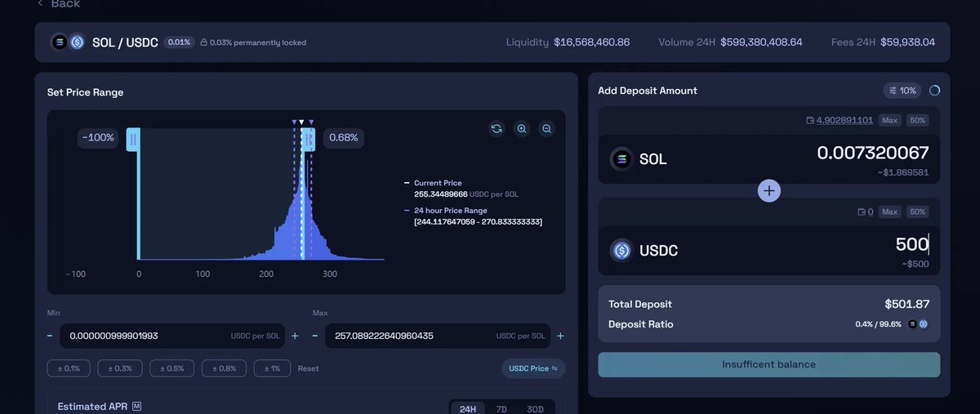980x414 pixels.
Task: Click Max for USDC deposit
Action: point(889,211)
